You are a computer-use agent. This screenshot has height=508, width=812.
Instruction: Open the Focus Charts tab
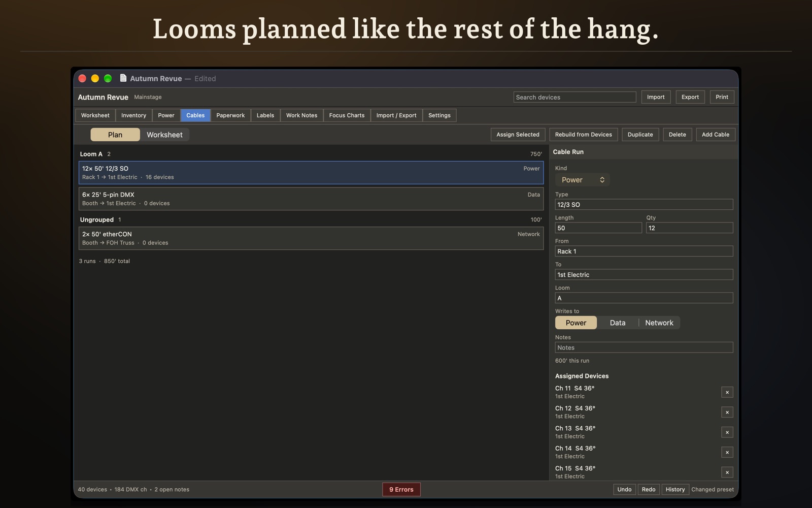point(347,115)
